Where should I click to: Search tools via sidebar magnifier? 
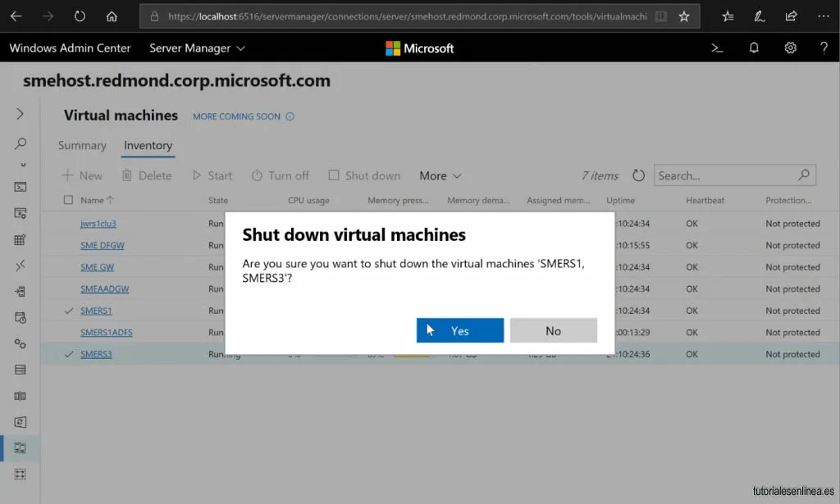21,143
